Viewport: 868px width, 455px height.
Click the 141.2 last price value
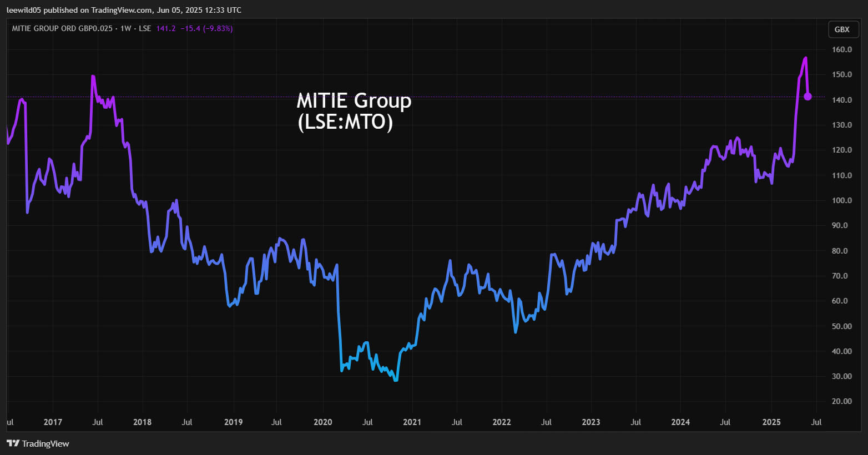pyautogui.click(x=166, y=28)
